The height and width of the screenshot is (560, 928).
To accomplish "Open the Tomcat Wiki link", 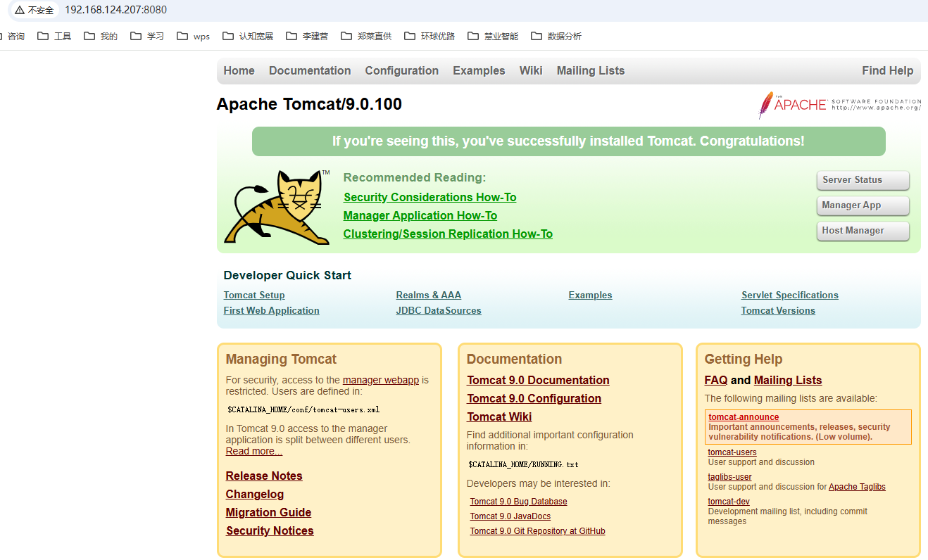I will [x=499, y=416].
